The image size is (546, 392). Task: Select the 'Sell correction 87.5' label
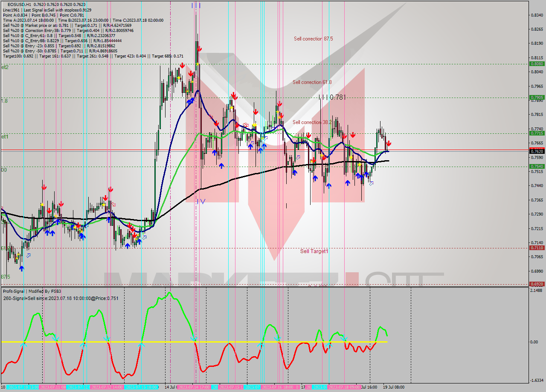coord(313,39)
